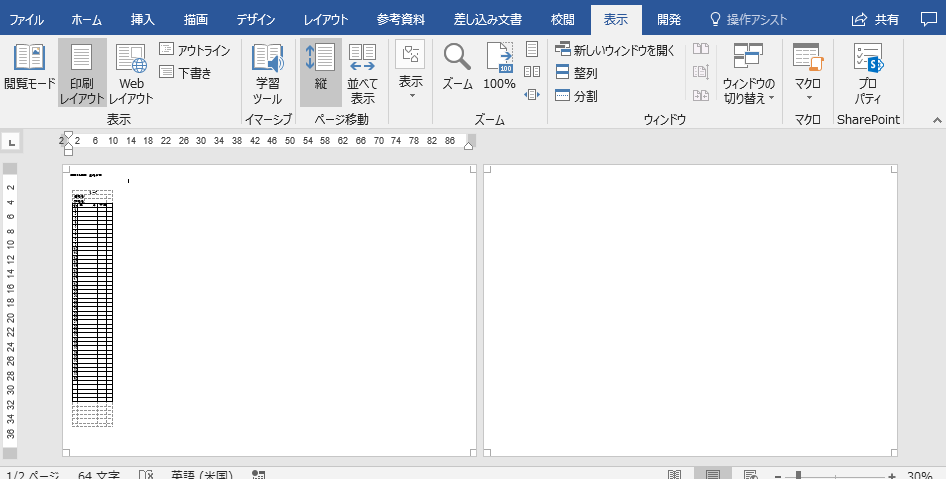Screen dimensions: 946x479
Task: Click the first-line indent ruler marker
Action: tap(68, 136)
